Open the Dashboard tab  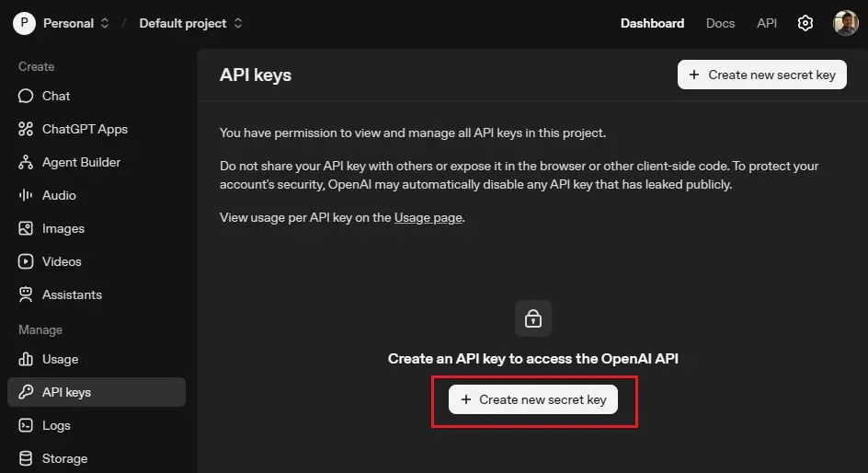coord(652,23)
